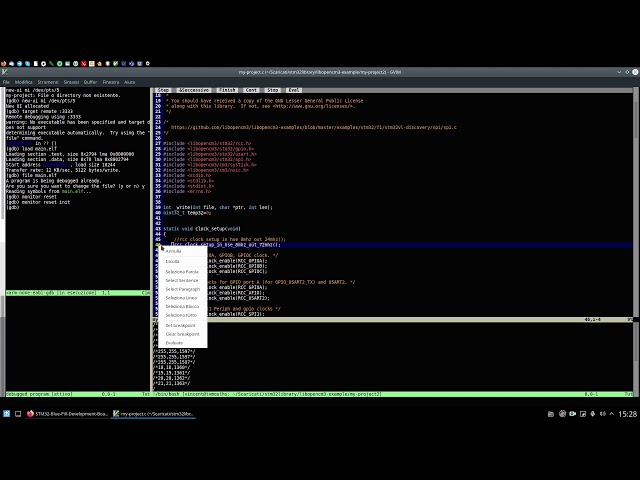Choose Set breakpoint in context menu
The image size is (640, 480).
pos(182,325)
